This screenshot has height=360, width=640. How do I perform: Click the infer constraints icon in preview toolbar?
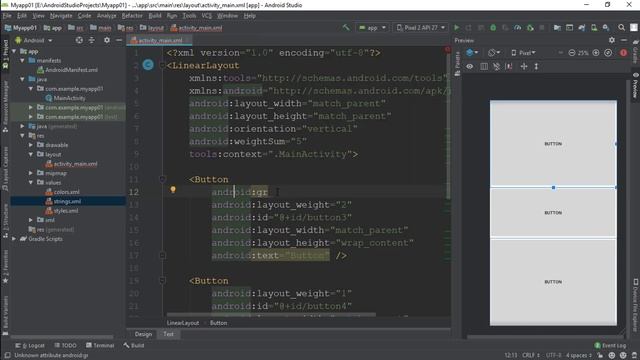point(509,66)
